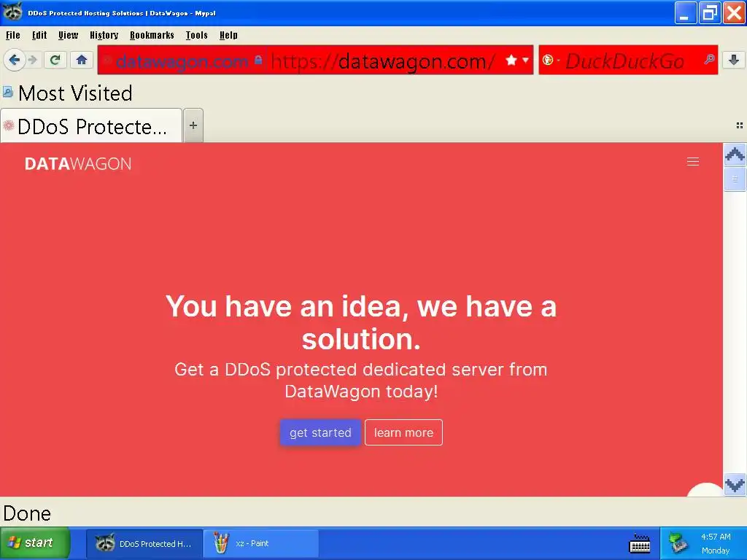Click the learn more button
This screenshot has width=747, height=560.
click(403, 432)
